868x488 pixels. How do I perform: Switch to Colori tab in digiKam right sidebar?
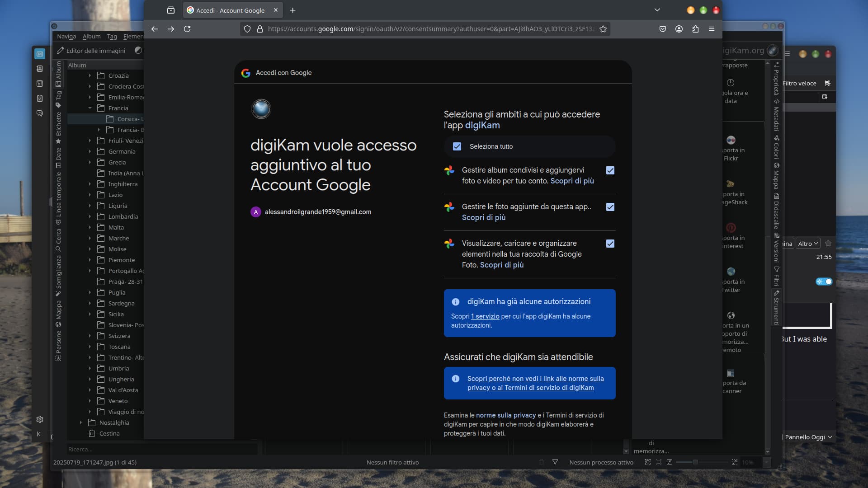(x=776, y=148)
